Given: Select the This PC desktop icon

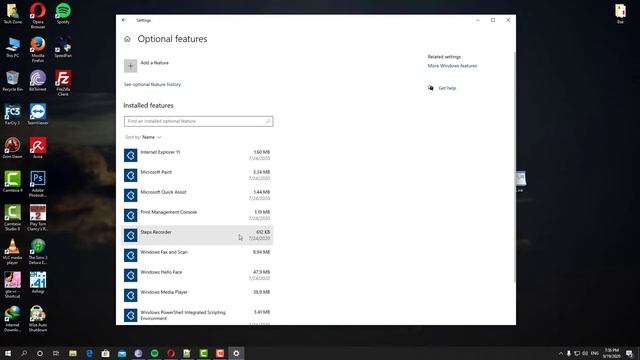Looking at the screenshot, I should (13, 47).
